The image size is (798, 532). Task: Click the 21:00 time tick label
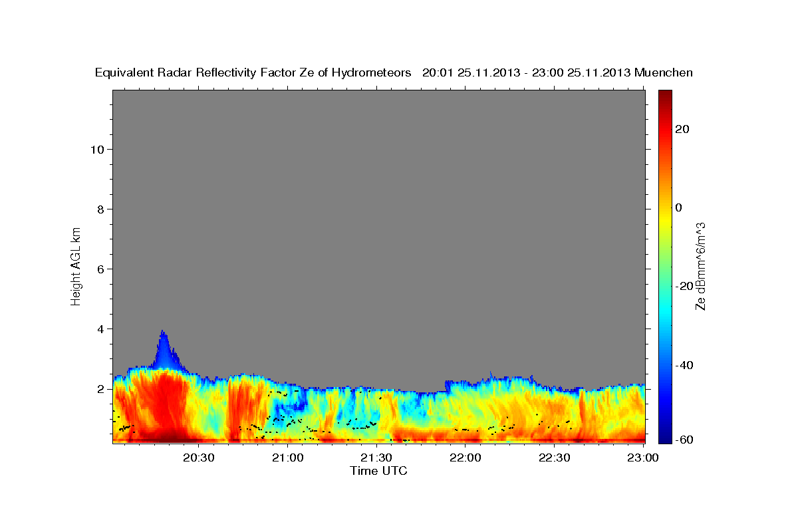tap(288, 458)
